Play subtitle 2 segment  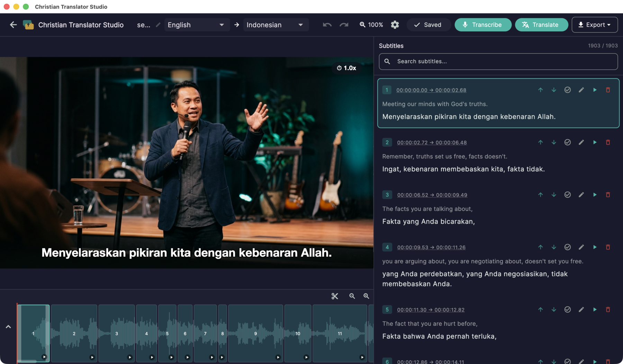595,142
